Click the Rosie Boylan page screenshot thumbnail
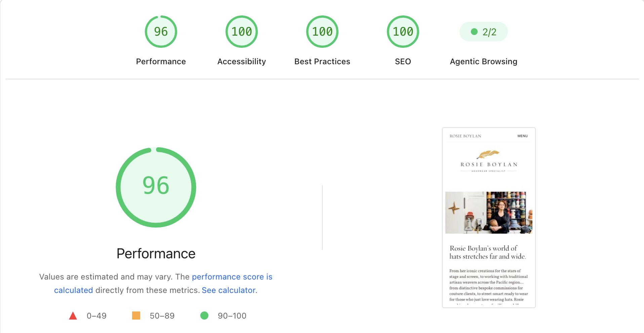The image size is (644, 333). (489, 218)
